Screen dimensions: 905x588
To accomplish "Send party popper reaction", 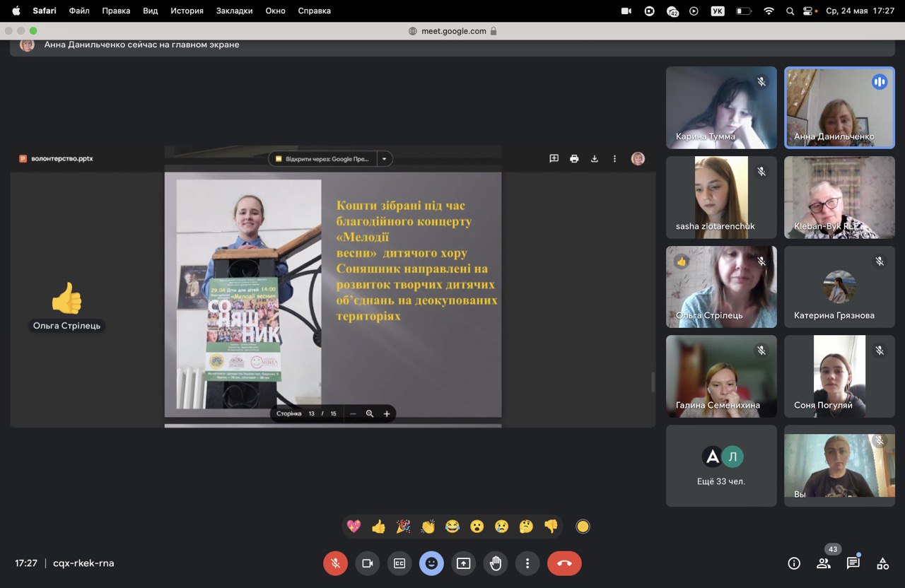I will point(403,527).
